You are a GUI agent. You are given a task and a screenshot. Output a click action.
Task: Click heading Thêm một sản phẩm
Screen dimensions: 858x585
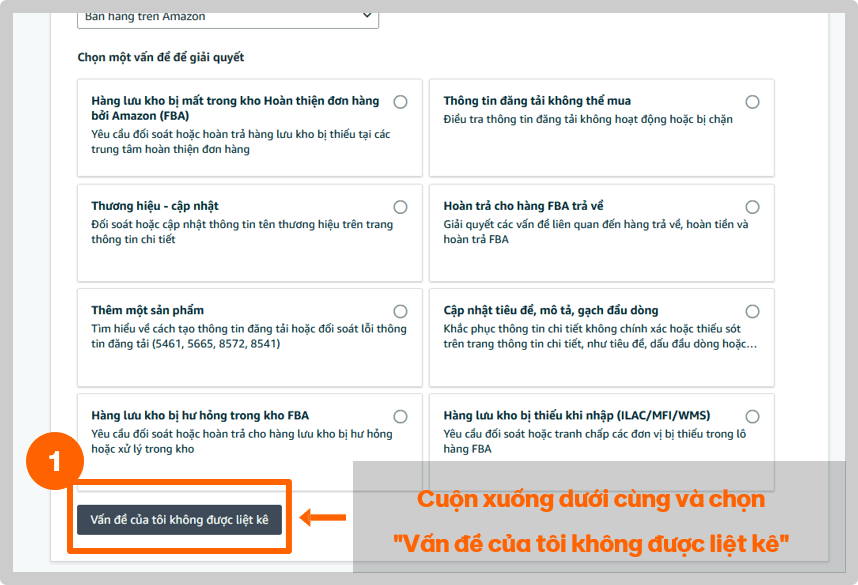147,310
